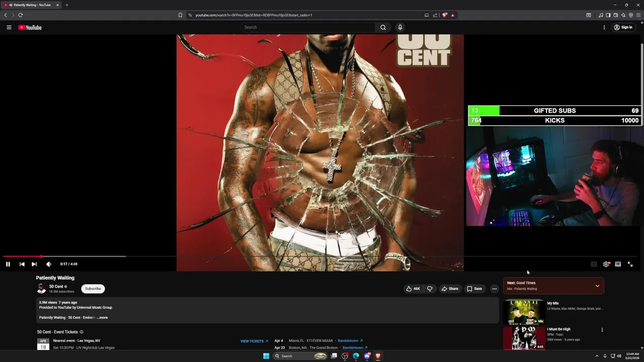Reload the current page
Image resolution: width=644 pixels, height=362 pixels.
pyautogui.click(x=21, y=15)
